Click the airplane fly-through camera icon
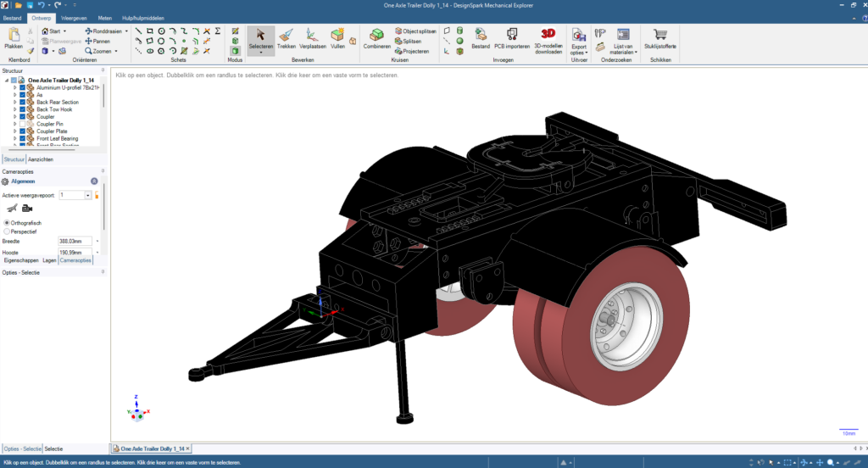Image resolution: width=868 pixels, height=468 pixels. [x=12, y=209]
